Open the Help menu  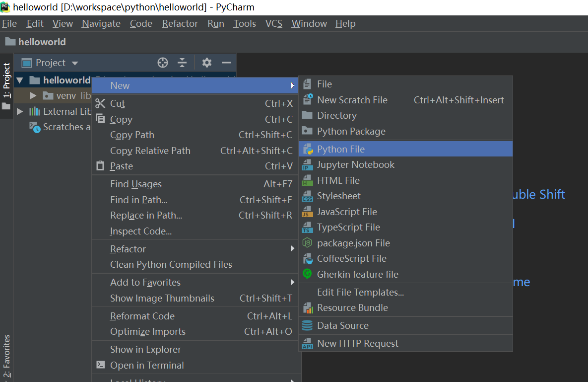coord(345,24)
